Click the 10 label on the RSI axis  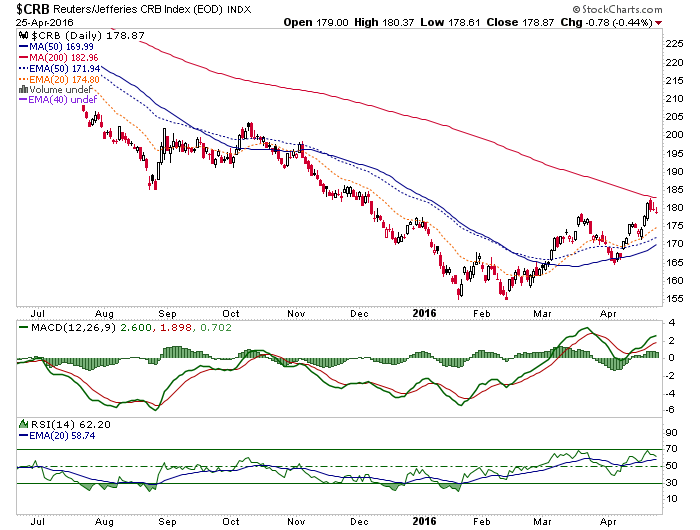(x=671, y=498)
